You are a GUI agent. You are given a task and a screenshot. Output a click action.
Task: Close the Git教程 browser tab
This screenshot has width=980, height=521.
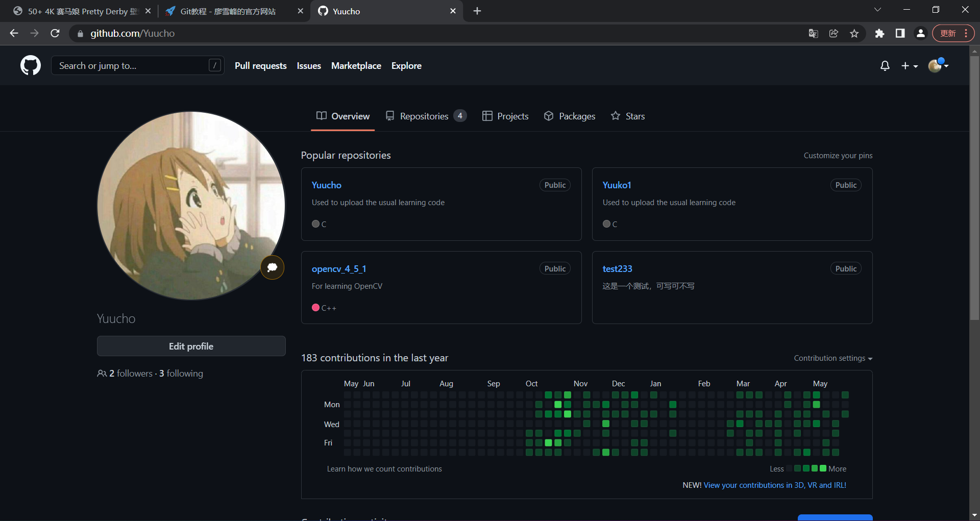pos(300,11)
